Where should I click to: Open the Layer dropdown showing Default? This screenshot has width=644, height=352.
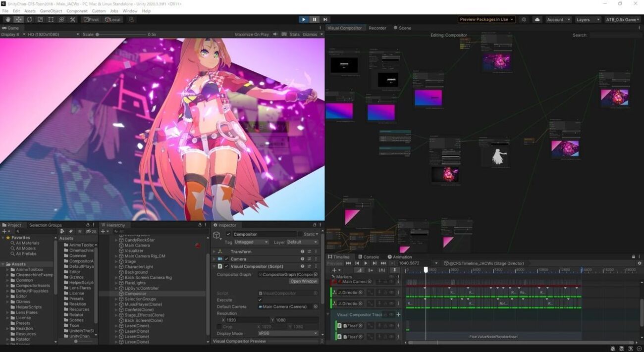tap(302, 242)
